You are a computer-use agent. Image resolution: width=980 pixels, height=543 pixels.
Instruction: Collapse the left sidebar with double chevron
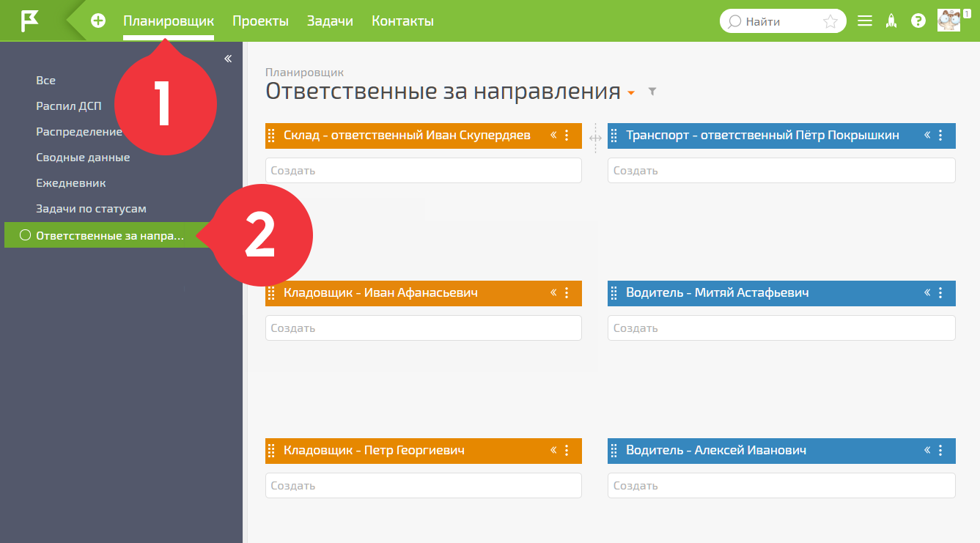[x=228, y=59]
